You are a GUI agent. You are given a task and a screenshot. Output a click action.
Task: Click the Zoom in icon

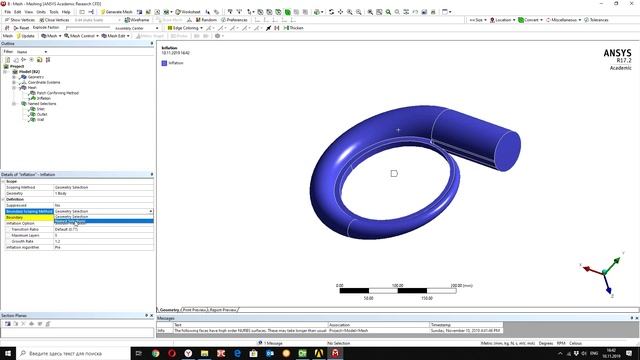point(350,12)
